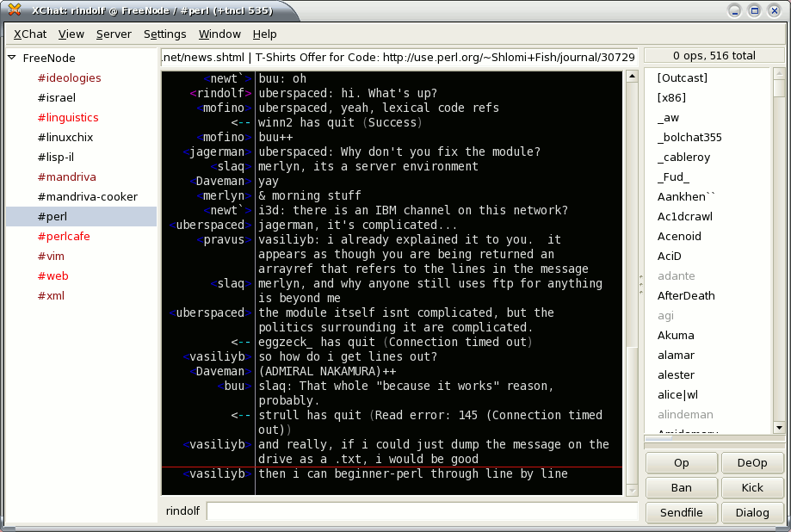Image resolution: width=791 pixels, height=532 pixels.
Task: Open the Help menu
Action: pos(264,34)
